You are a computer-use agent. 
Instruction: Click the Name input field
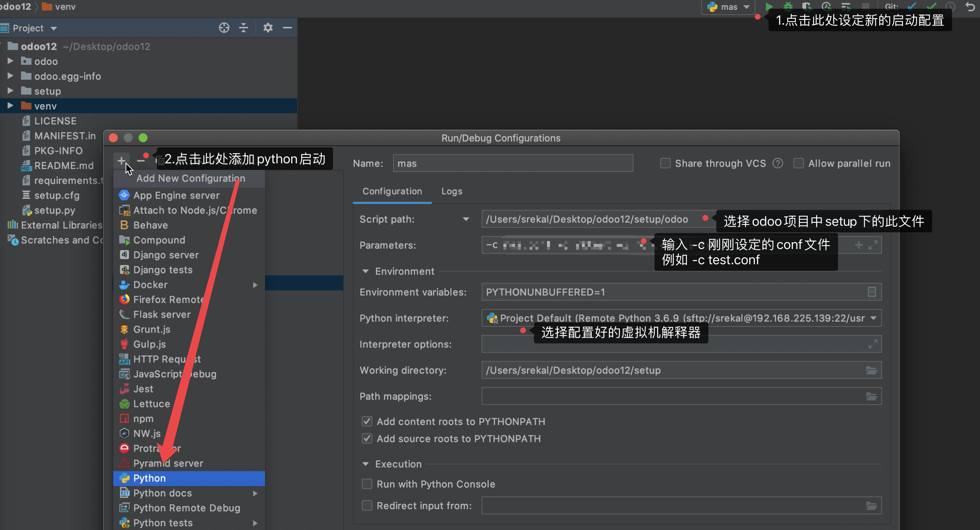coord(513,163)
